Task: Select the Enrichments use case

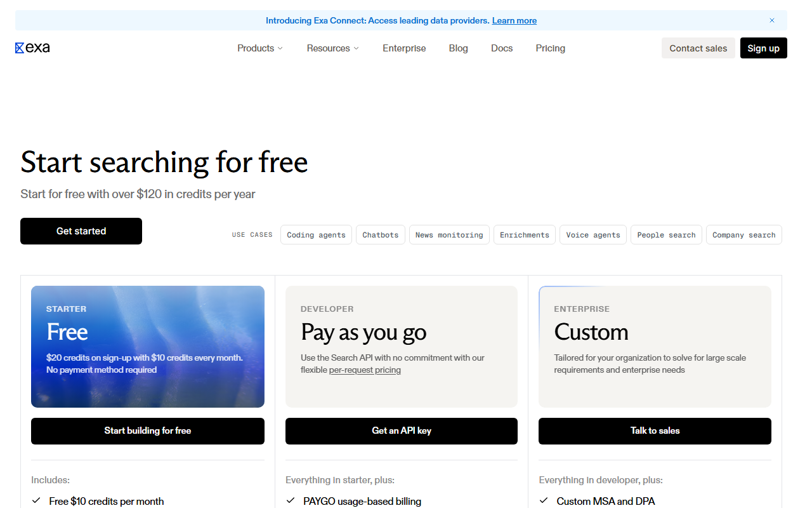Action: click(x=525, y=235)
